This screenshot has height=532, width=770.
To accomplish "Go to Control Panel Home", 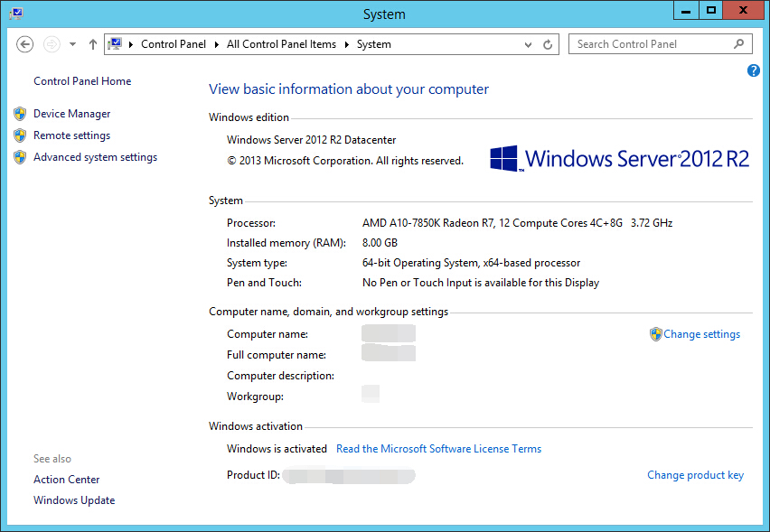I will pos(82,81).
